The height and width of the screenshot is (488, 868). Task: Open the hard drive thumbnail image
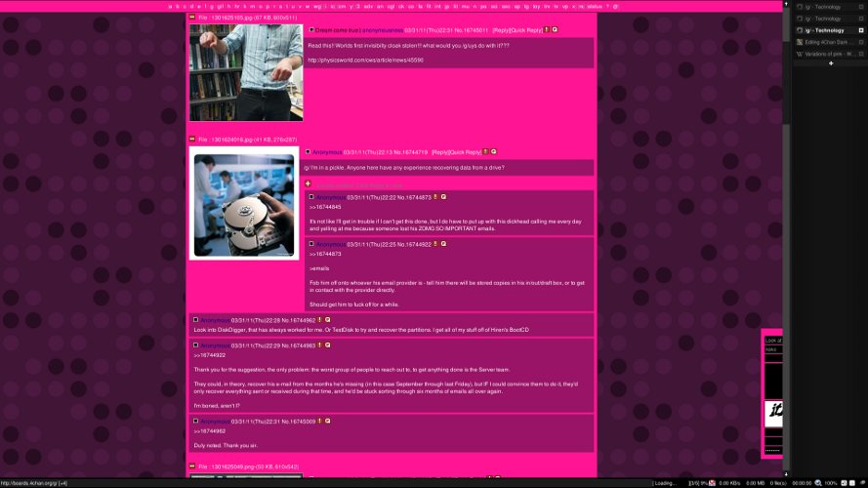tap(244, 203)
